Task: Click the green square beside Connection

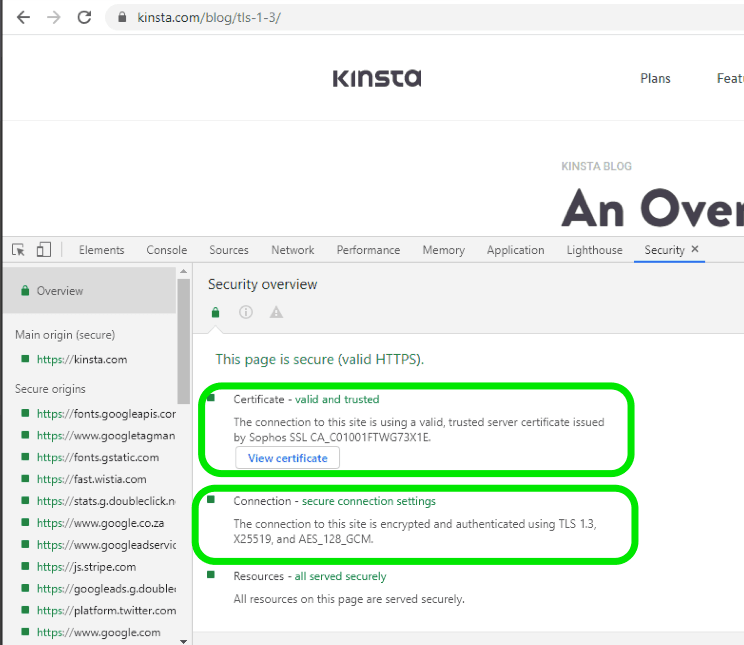Action: pos(211,499)
